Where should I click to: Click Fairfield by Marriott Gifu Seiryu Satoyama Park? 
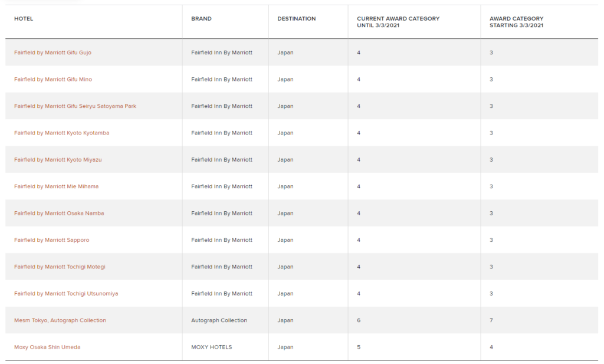pos(75,106)
